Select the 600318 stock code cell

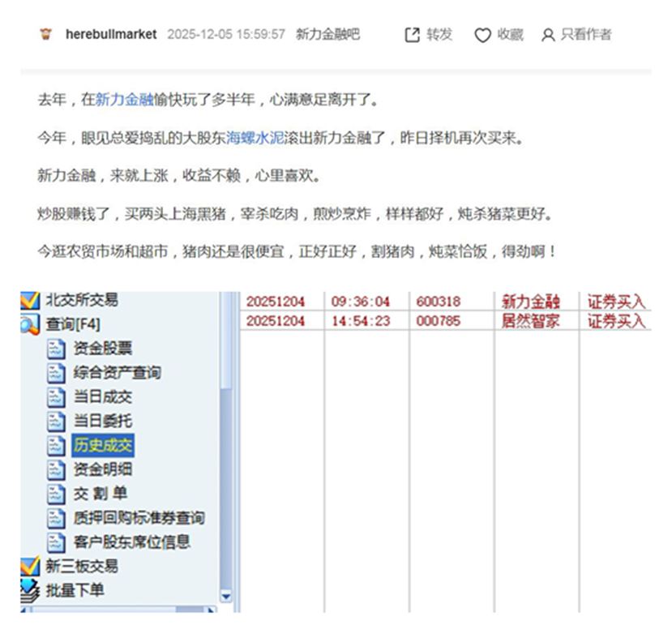point(439,302)
